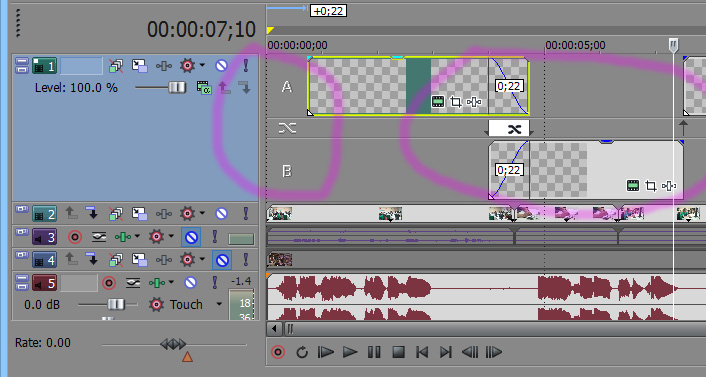Image resolution: width=706 pixels, height=377 pixels.
Task: Solo video track 2
Action: [246, 213]
